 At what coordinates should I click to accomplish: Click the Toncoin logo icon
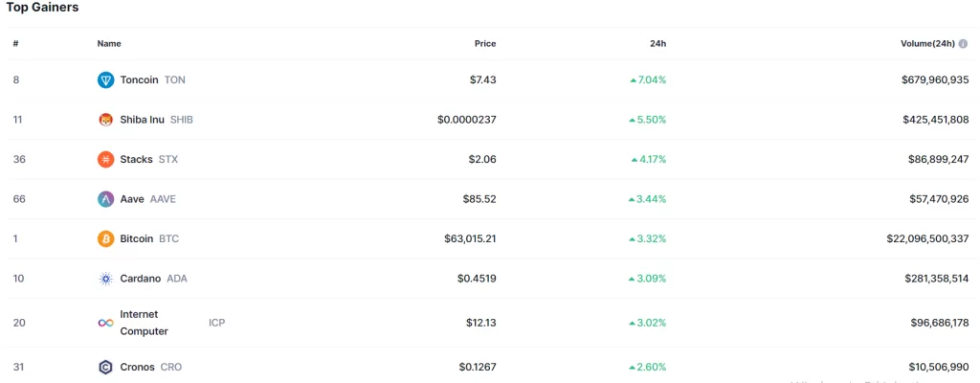coord(105,79)
